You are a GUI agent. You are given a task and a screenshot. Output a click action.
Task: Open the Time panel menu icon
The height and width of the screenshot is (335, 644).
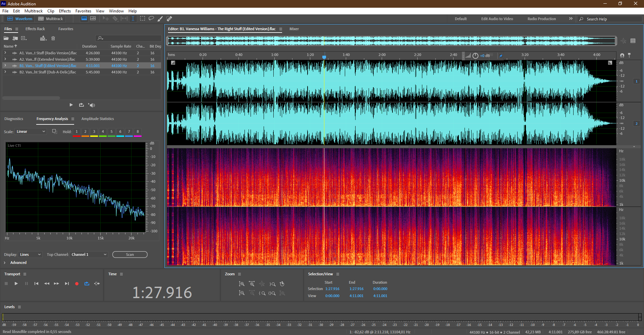click(x=121, y=274)
